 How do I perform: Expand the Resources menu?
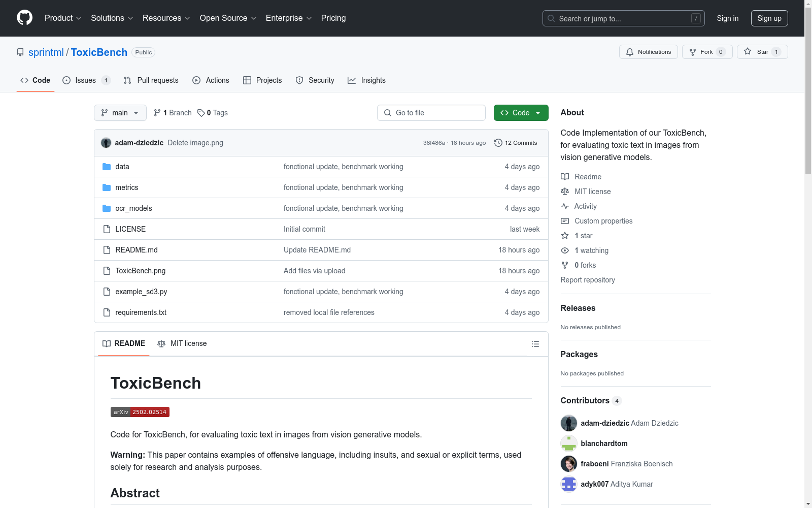[166, 18]
